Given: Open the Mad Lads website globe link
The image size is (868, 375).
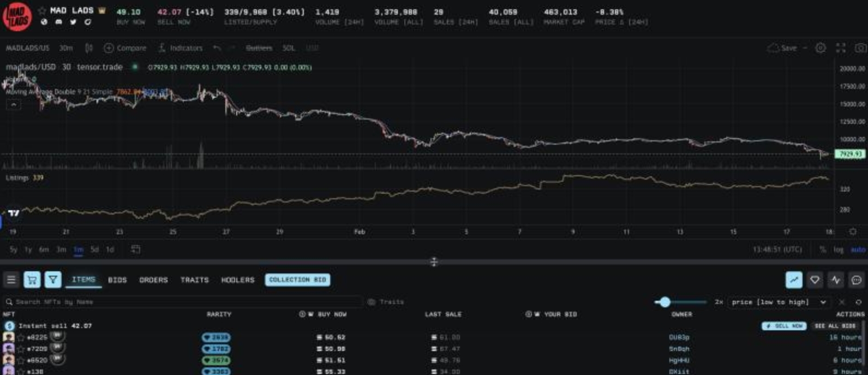Looking at the screenshot, I should [x=44, y=22].
